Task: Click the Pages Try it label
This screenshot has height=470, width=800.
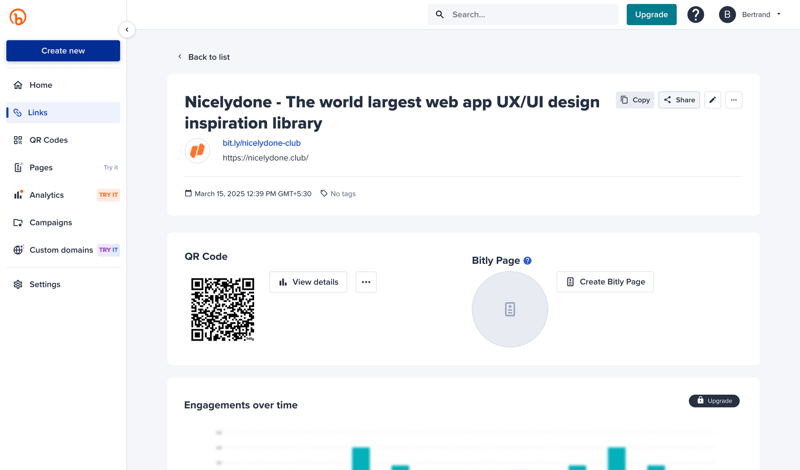Action: 111,167
